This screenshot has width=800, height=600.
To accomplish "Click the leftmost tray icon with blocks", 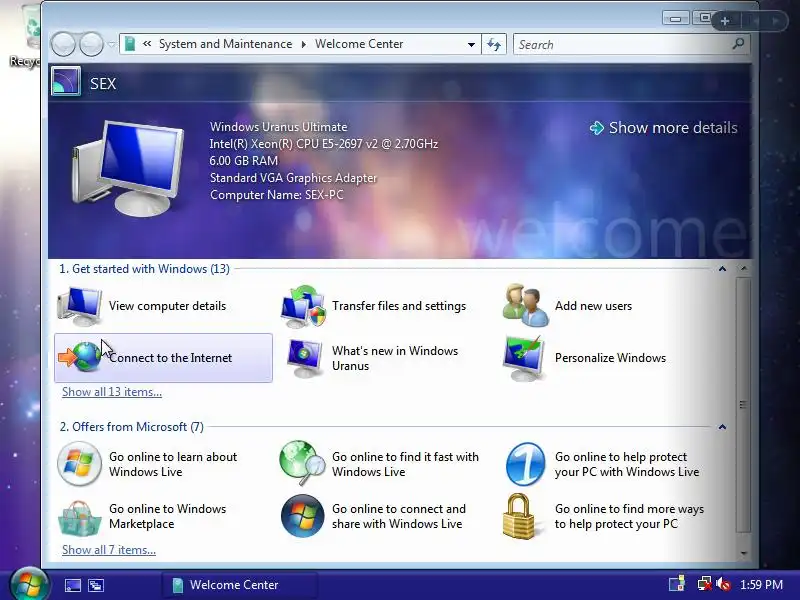I will 677,584.
